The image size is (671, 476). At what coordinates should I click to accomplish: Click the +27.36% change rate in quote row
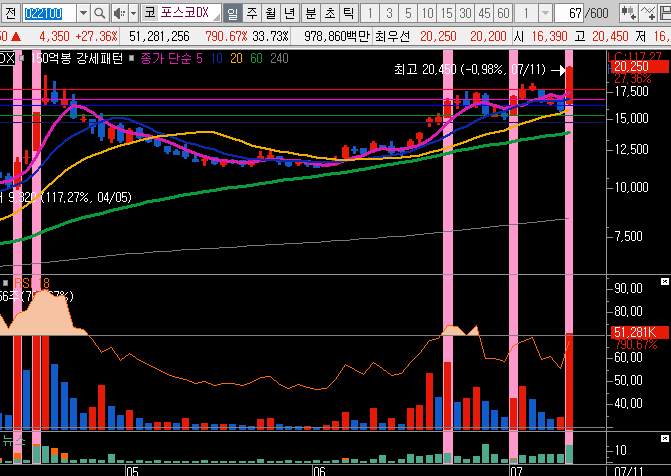tap(96, 37)
